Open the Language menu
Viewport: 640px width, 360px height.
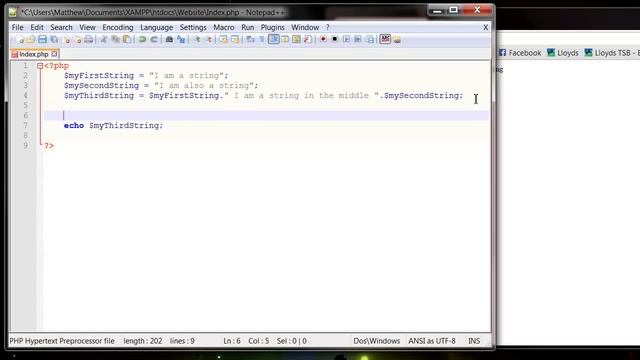(x=157, y=27)
